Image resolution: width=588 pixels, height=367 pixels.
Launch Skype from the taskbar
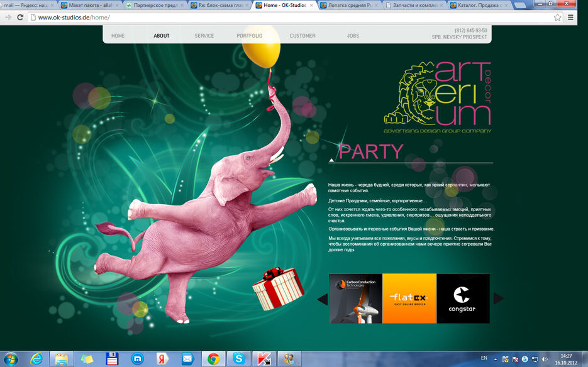pos(238,359)
